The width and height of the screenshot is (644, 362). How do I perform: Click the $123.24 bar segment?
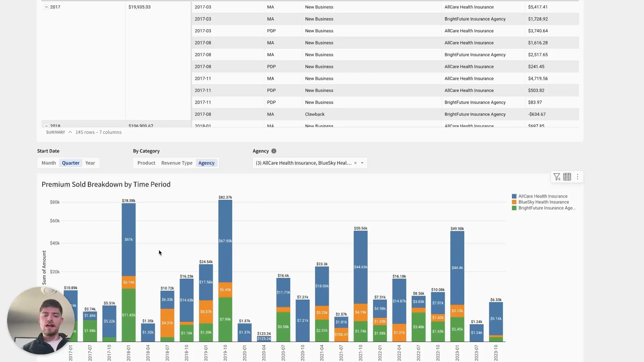click(x=264, y=339)
